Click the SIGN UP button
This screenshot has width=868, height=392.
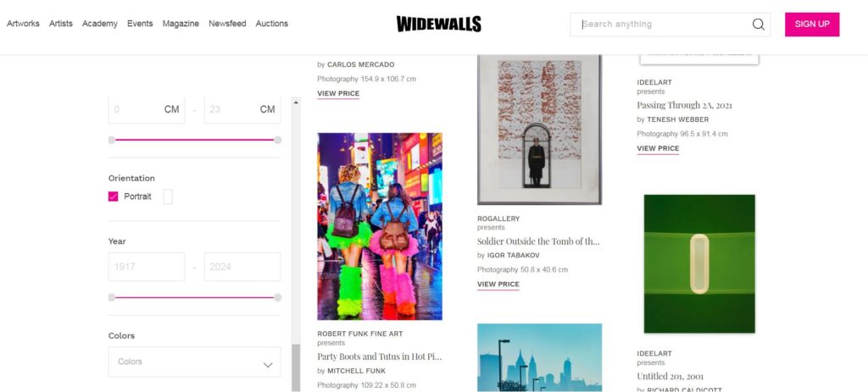[812, 25]
